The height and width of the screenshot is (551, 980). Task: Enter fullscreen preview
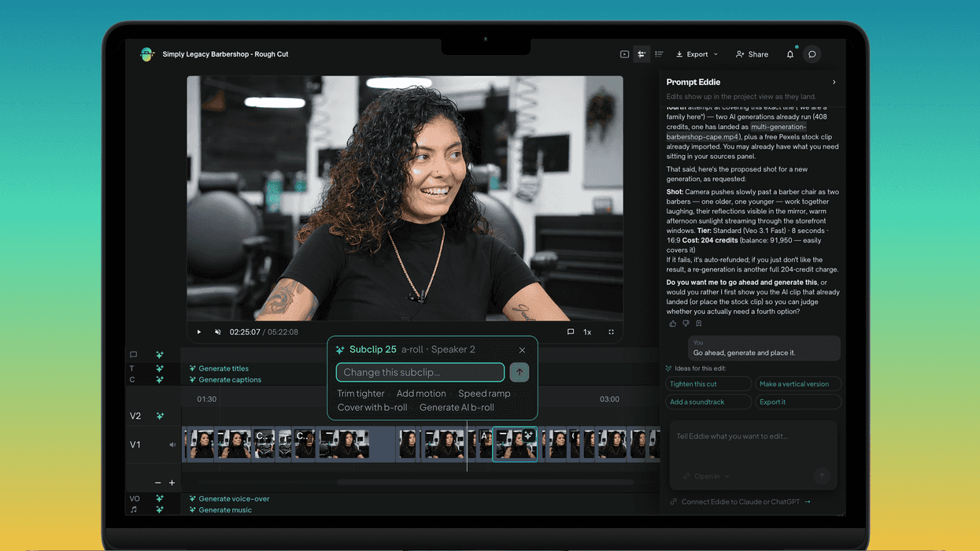611,332
